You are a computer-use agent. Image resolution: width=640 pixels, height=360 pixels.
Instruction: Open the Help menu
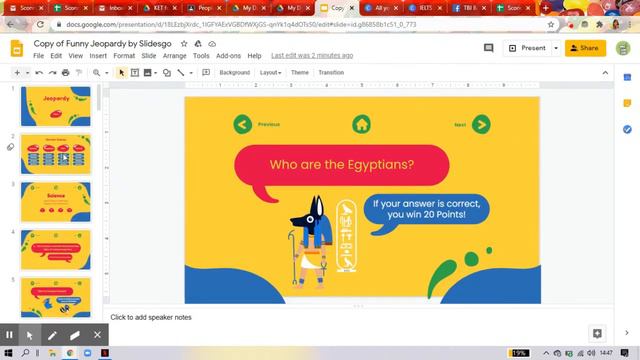[x=254, y=56]
